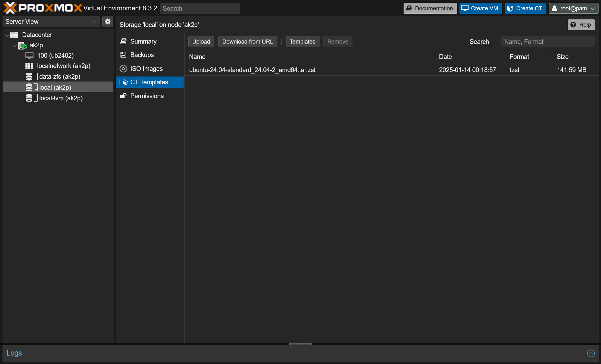Collapse the Datacenter tree node
601x364 pixels.
pos(7,35)
